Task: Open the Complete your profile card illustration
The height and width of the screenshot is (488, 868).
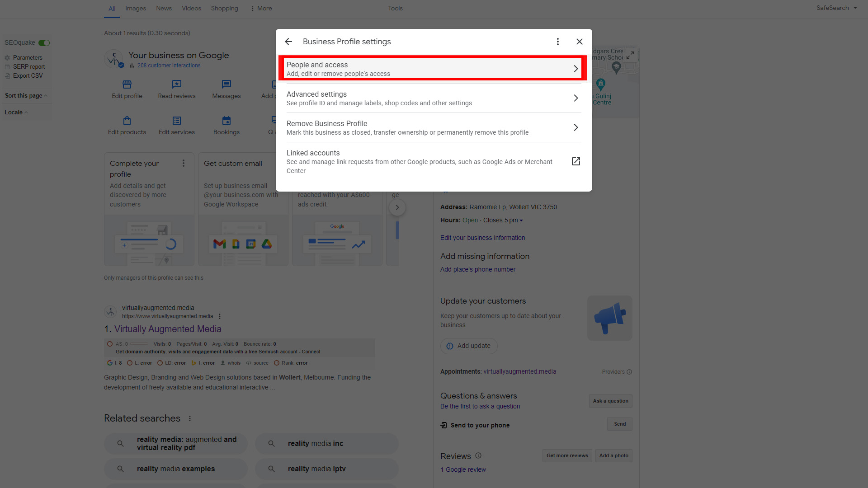Action: tap(149, 240)
